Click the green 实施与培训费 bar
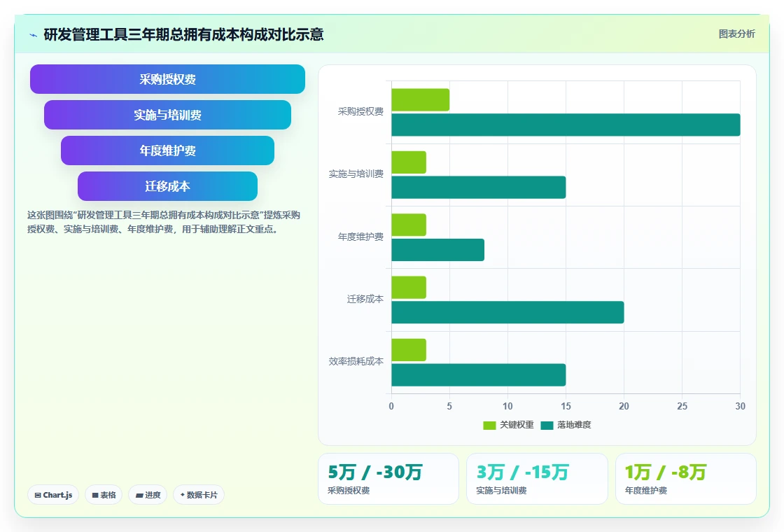Viewport: 784px width, 532px height. pyautogui.click(x=409, y=162)
